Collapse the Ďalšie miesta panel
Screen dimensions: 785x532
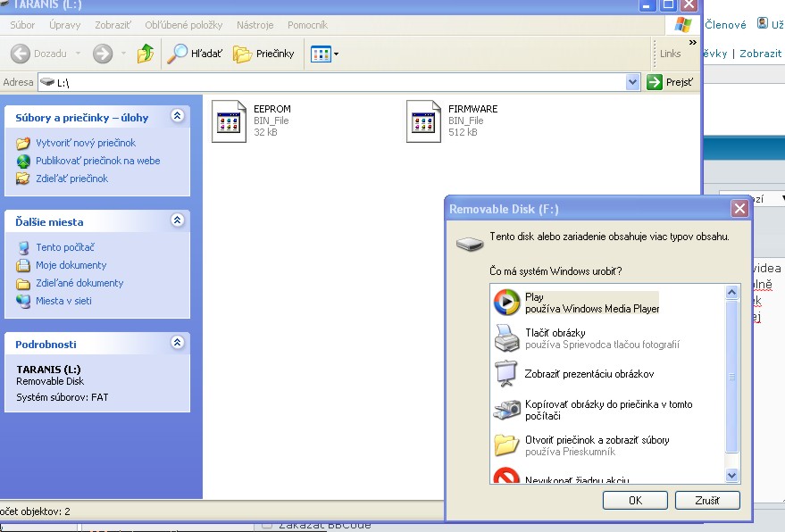point(177,220)
